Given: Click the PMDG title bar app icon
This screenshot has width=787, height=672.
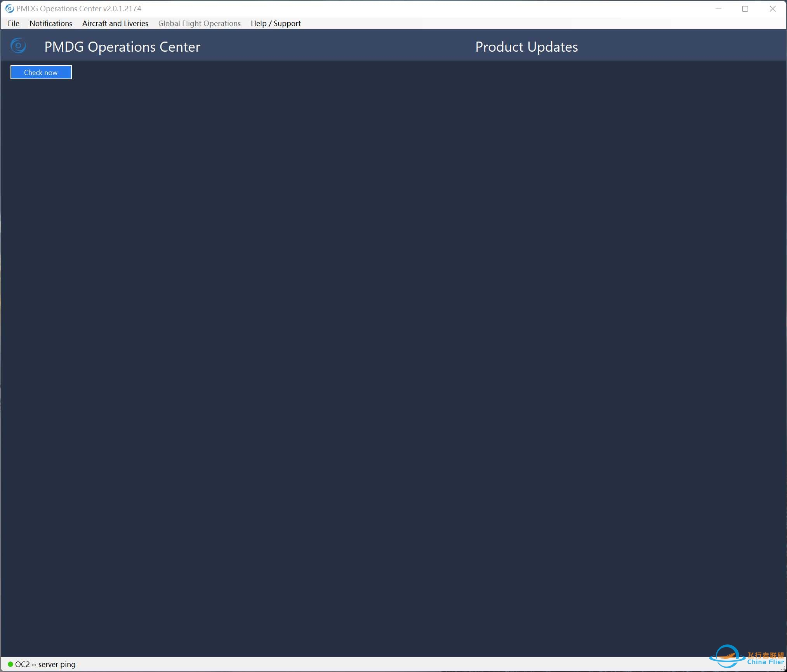Looking at the screenshot, I should pyautogui.click(x=10, y=9).
